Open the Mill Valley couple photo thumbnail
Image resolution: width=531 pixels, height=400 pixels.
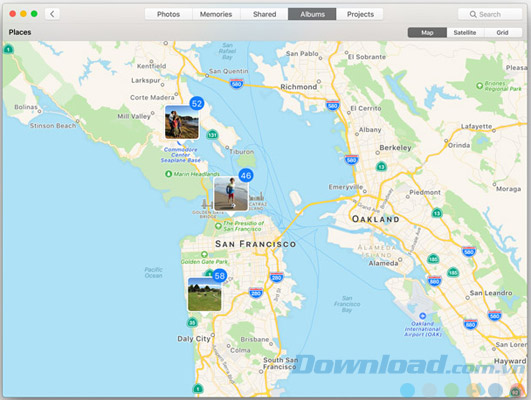pos(182,122)
